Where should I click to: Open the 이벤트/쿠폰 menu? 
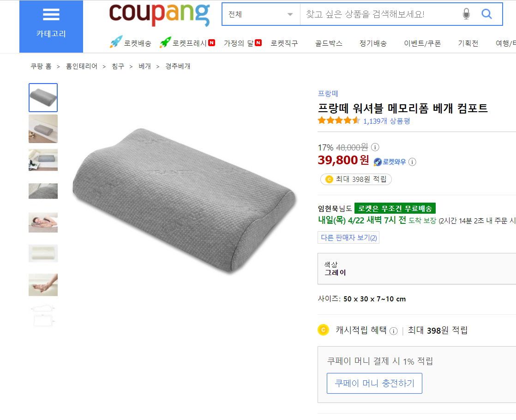click(x=422, y=43)
